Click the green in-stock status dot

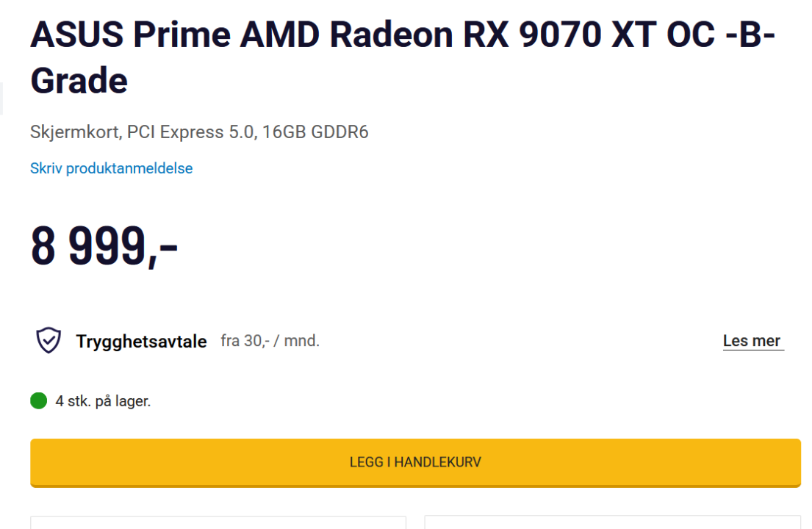pyautogui.click(x=39, y=401)
